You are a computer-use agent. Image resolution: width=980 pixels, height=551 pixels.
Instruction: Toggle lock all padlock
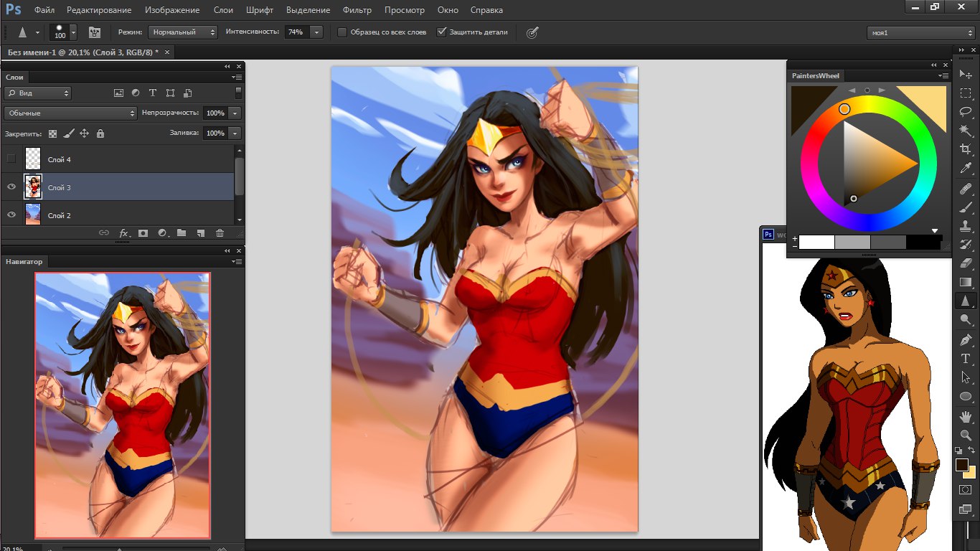100,133
